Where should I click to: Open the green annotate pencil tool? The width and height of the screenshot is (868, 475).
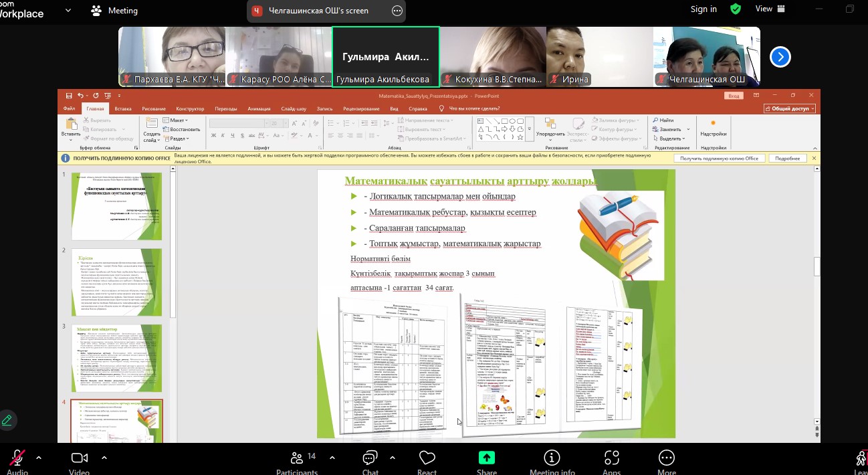(x=7, y=420)
